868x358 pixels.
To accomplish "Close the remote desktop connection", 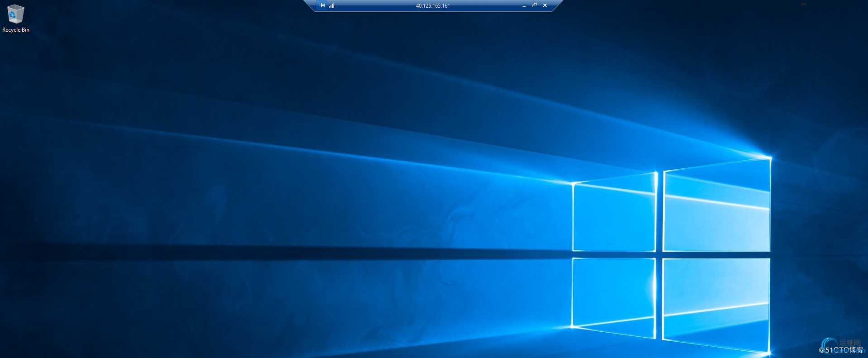I will (x=545, y=5).
